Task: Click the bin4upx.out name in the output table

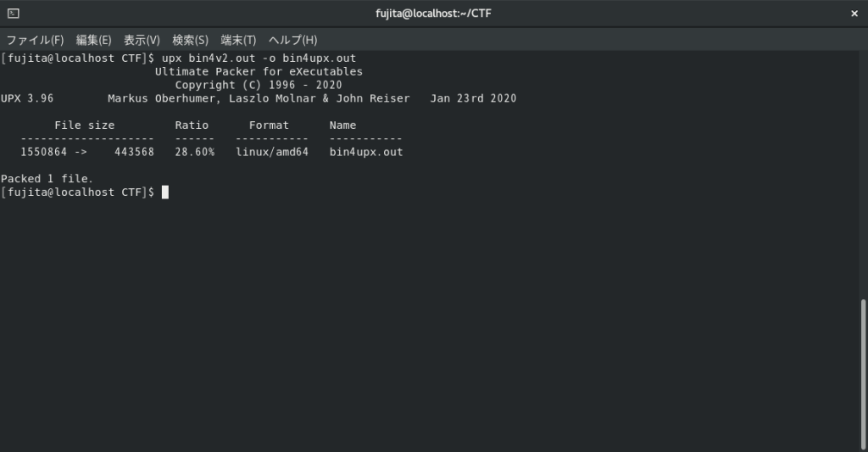Action: click(x=366, y=153)
